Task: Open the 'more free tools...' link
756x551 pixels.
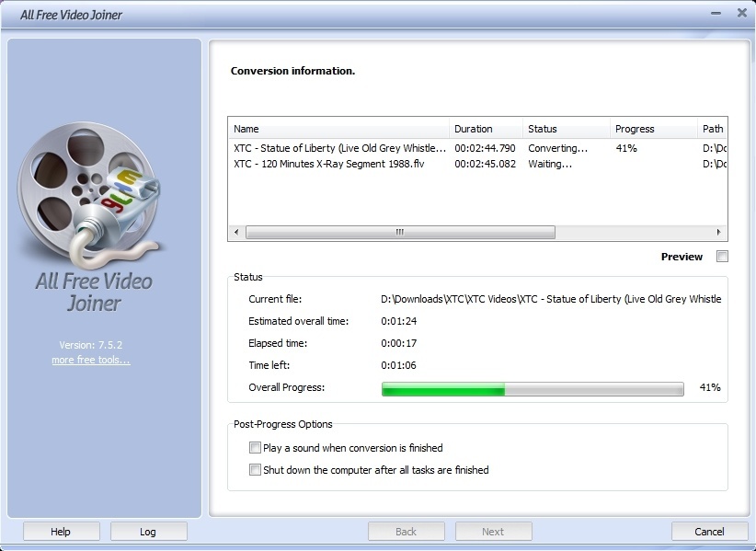Action: click(x=89, y=360)
